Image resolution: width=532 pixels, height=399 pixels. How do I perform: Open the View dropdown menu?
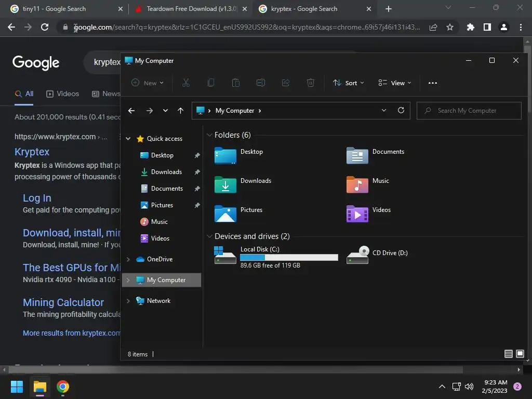tap(395, 83)
